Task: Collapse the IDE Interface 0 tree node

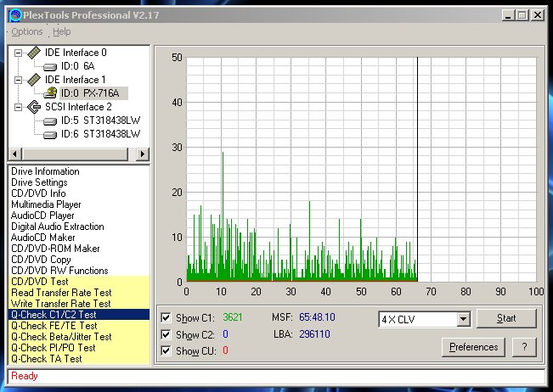Action: pos(18,53)
